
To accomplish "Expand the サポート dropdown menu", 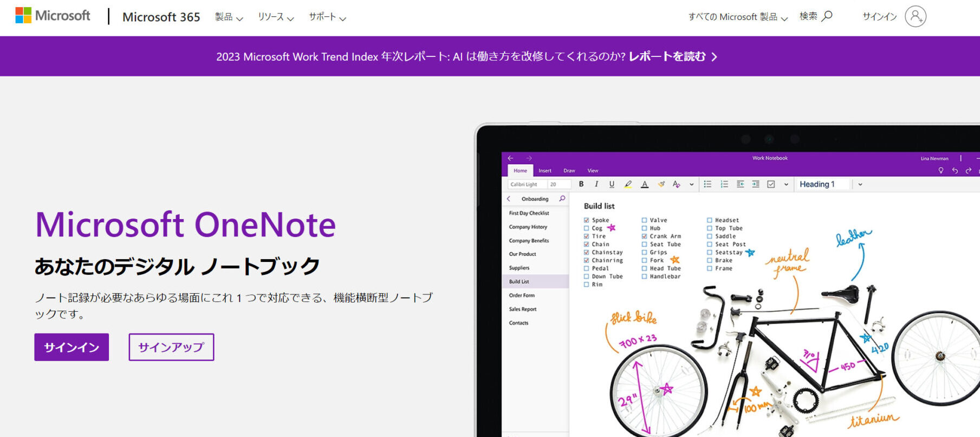I will click(327, 17).
